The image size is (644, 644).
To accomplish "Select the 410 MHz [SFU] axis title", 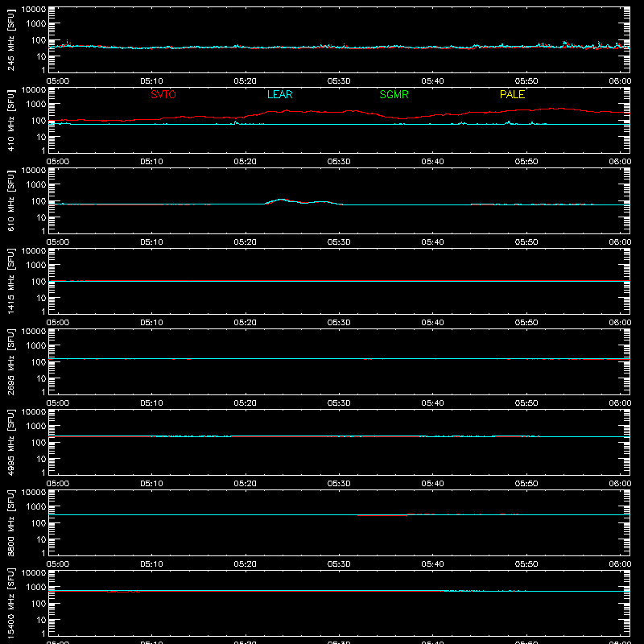I will (x=10, y=120).
